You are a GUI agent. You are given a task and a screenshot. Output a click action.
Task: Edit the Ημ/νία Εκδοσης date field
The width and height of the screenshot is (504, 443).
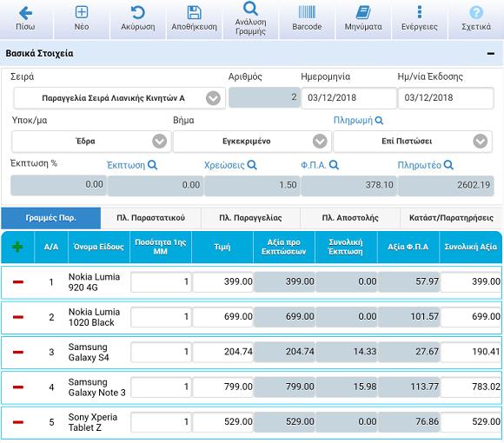pyautogui.click(x=446, y=97)
